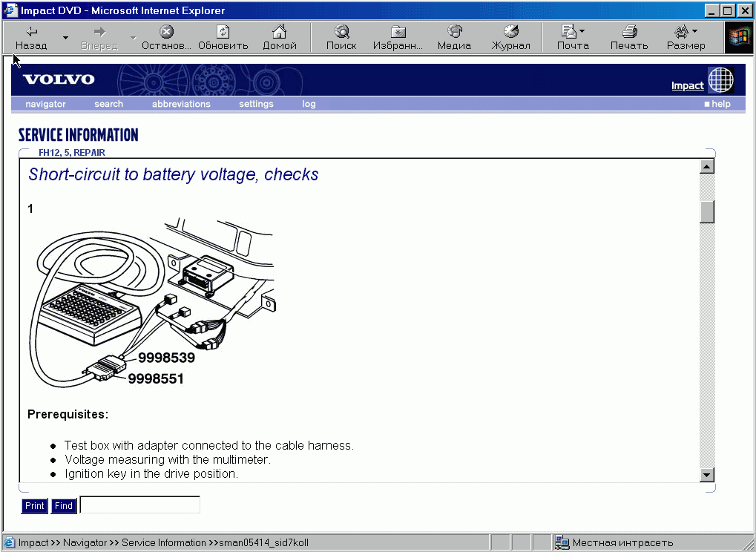Viewport: 756px width, 552px height.
Task: Open the settings tab
Action: 256,104
